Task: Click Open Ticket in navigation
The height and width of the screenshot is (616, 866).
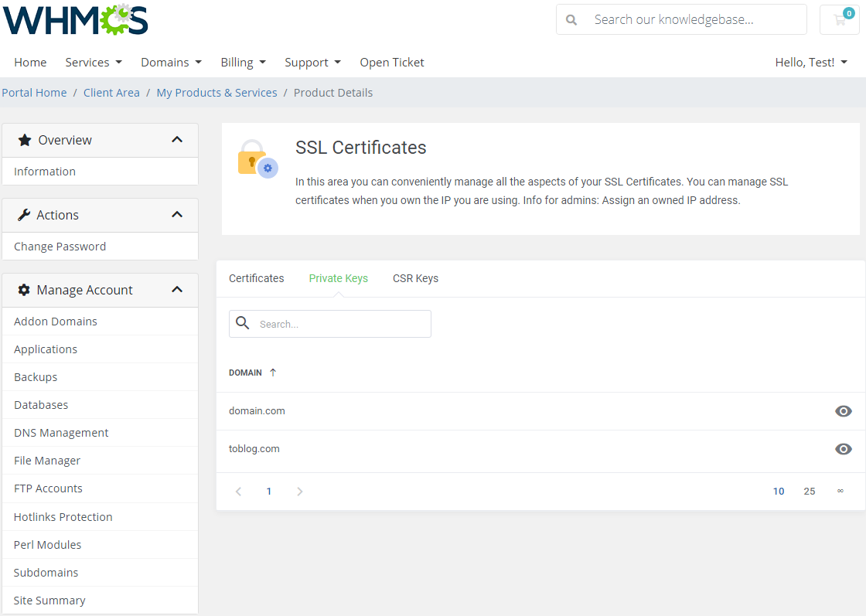Action: [x=392, y=63]
